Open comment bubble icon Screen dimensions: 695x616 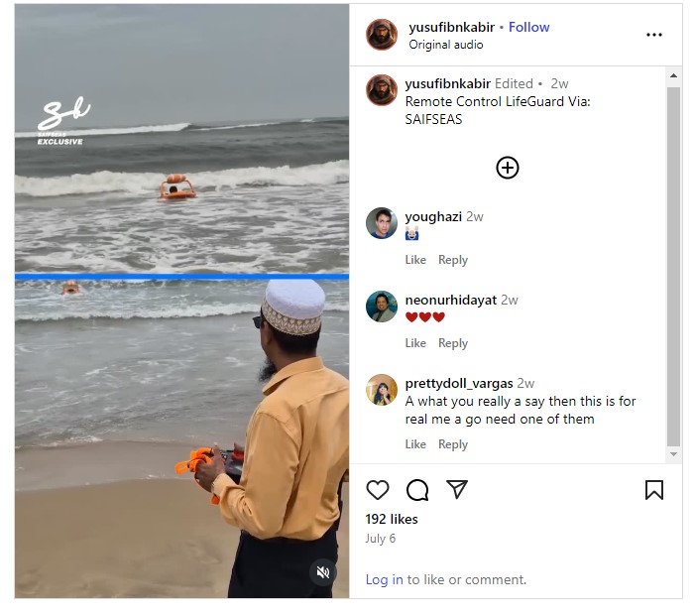[x=417, y=490]
